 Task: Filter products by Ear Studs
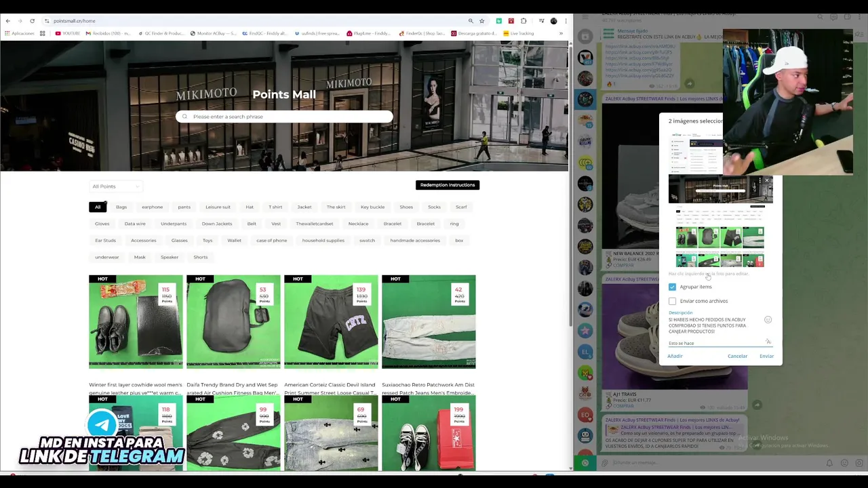click(x=105, y=241)
